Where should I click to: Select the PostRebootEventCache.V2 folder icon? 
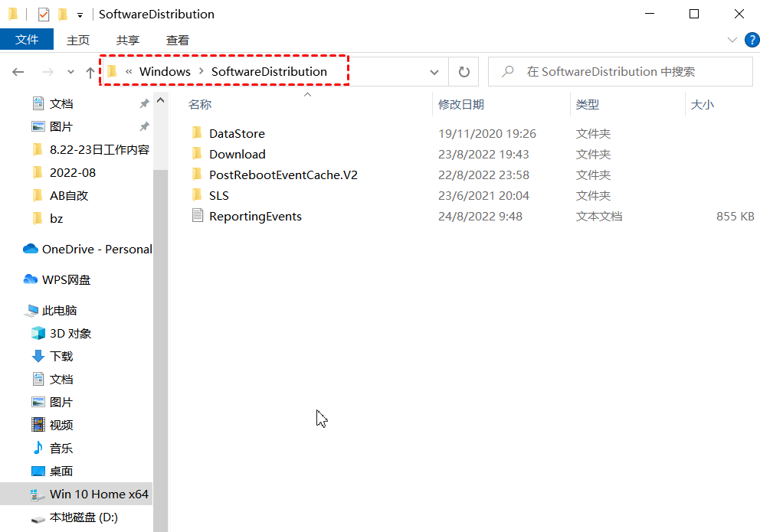point(197,175)
